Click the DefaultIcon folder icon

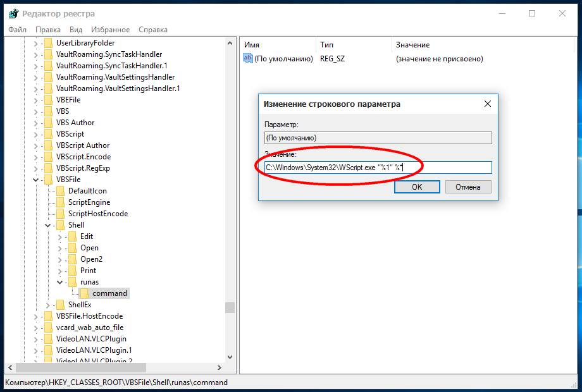tap(61, 191)
